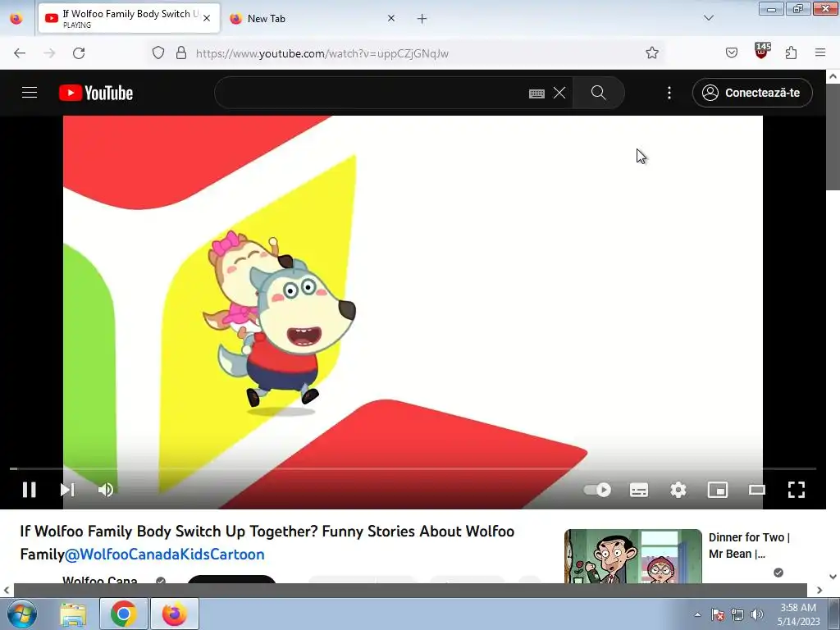Viewport: 840px width, 630px height.
Task: Click the vertical page scrollbar thumb
Action: click(x=833, y=137)
